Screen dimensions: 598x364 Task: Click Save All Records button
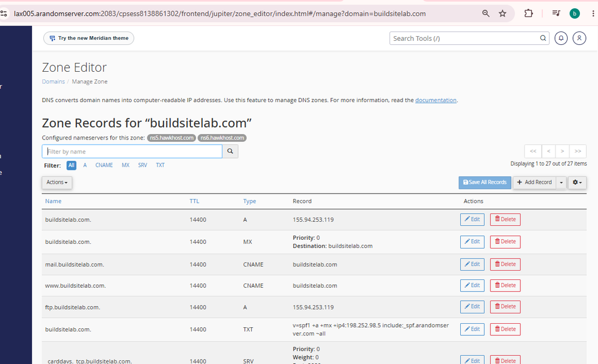point(485,183)
